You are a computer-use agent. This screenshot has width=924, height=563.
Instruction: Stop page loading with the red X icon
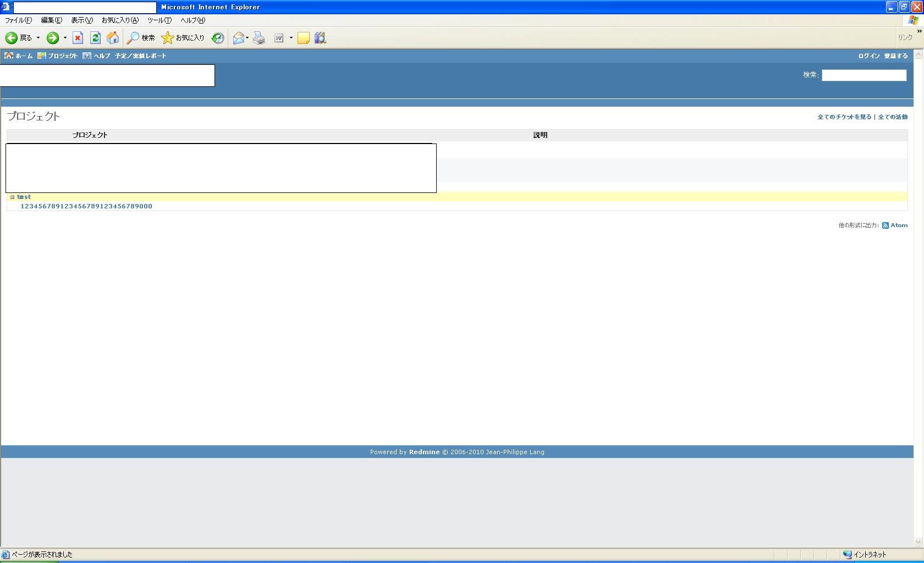[78, 38]
